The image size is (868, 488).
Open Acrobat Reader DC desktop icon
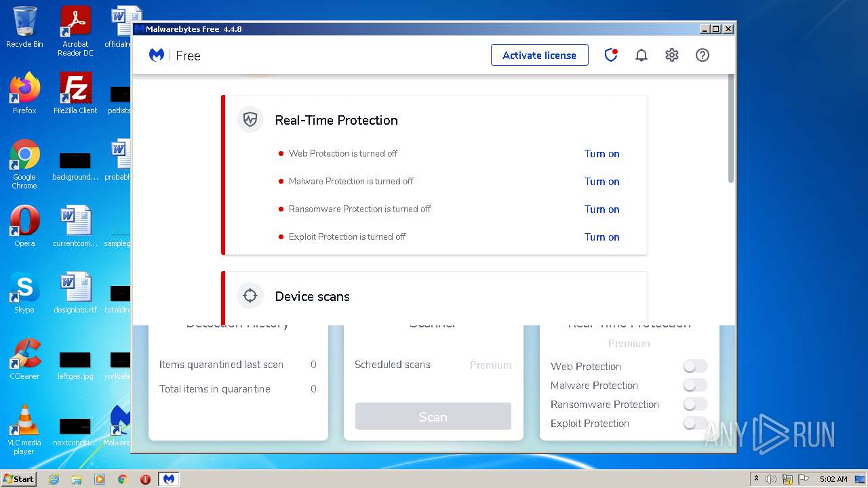[x=75, y=32]
